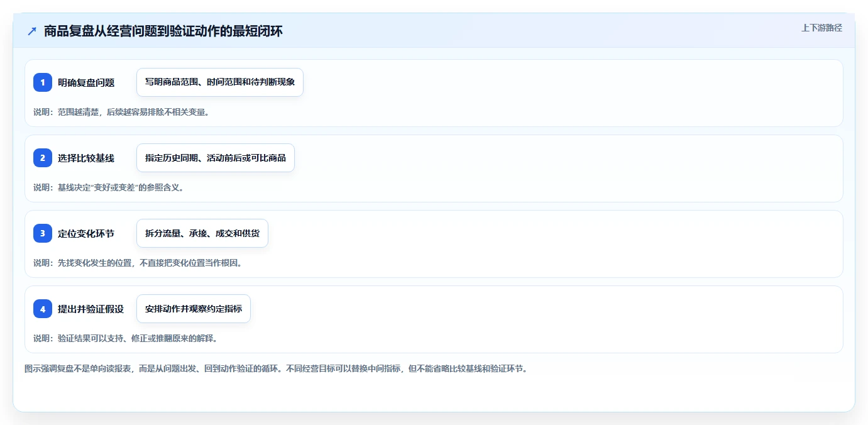The image size is (868, 425).
Task: Select the 上下游路径 label in header
Action: click(821, 28)
